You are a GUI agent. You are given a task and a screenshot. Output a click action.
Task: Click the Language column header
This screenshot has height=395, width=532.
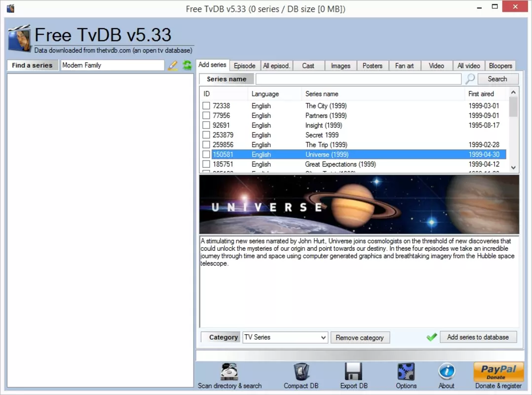click(275, 94)
